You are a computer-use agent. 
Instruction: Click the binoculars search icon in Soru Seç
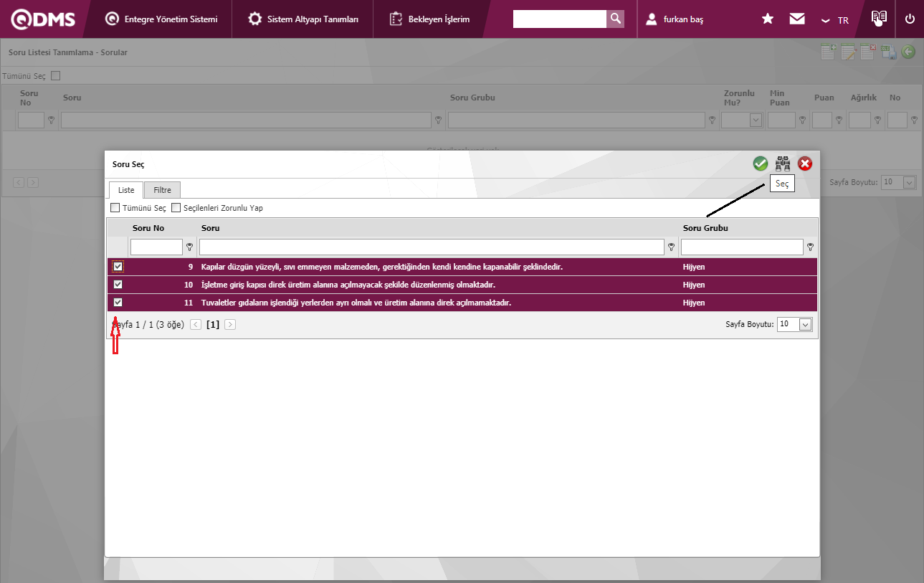click(x=783, y=163)
